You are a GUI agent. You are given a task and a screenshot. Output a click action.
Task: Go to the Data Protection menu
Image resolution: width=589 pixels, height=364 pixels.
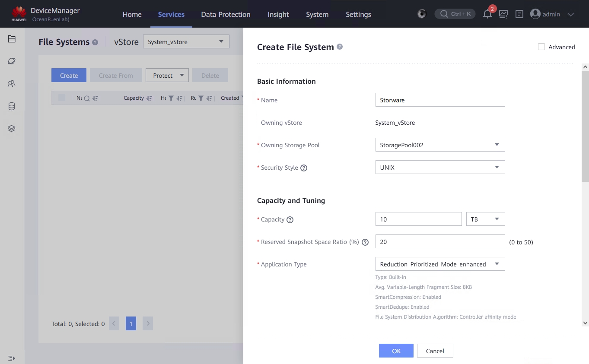click(226, 14)
